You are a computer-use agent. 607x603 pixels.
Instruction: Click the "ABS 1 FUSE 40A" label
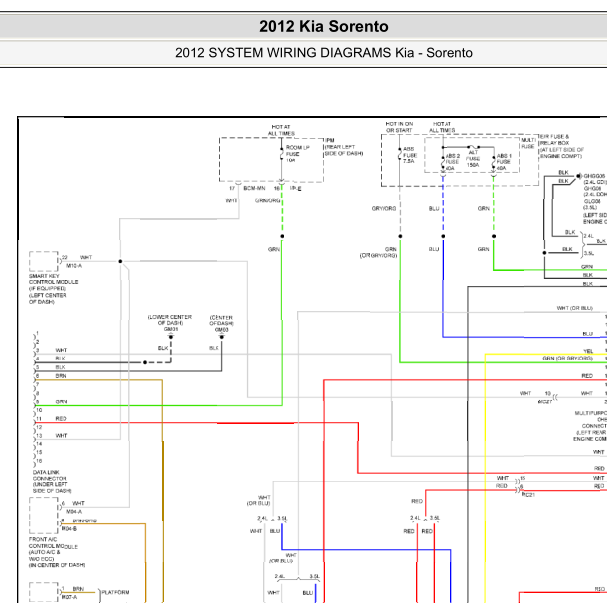(504, 162)
